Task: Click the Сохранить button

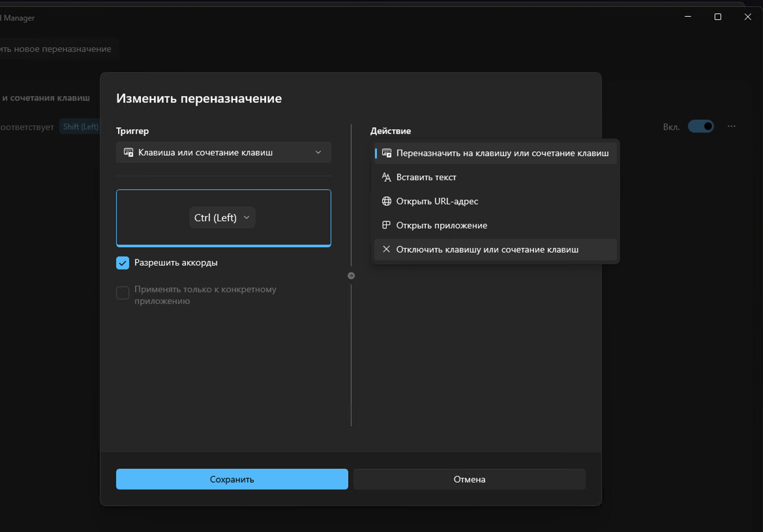Action: click(x=232, y=479)
